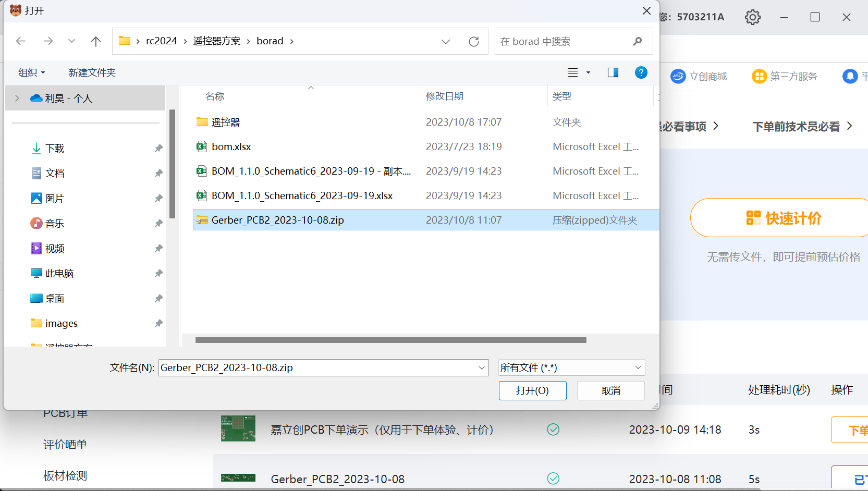
Task: Toggle the preview pane icon
Action: coord(613,72)
